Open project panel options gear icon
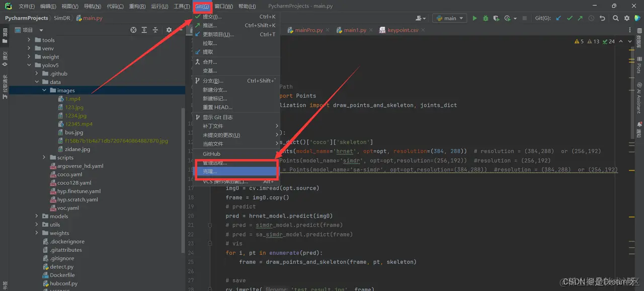The width and height of the screenshot is (644, 291). tap(169, 30)
